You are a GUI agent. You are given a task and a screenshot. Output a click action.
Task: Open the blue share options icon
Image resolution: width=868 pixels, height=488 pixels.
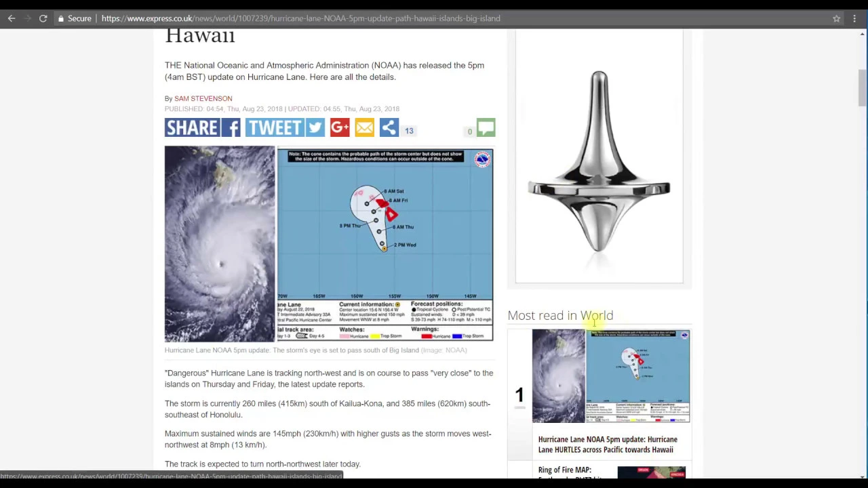389,127
